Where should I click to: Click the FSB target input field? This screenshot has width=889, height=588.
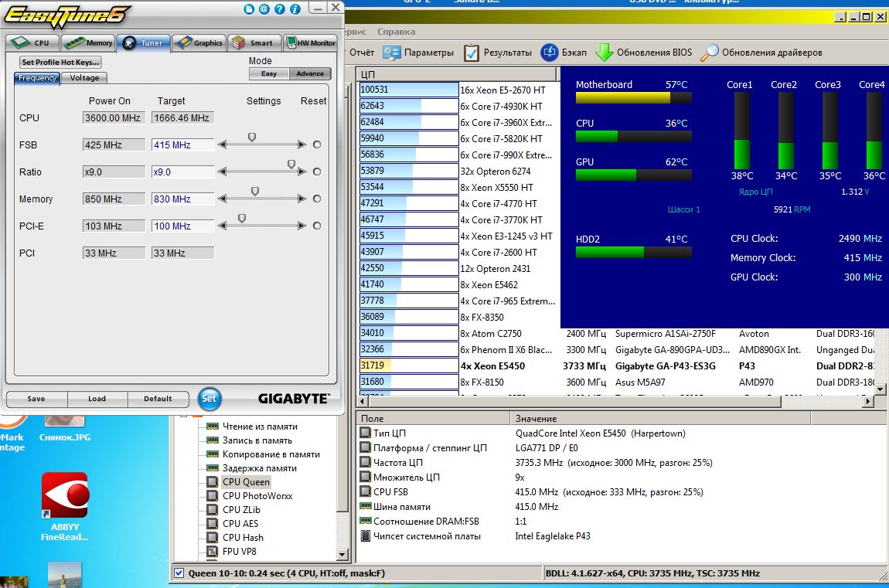click(182, 145)
